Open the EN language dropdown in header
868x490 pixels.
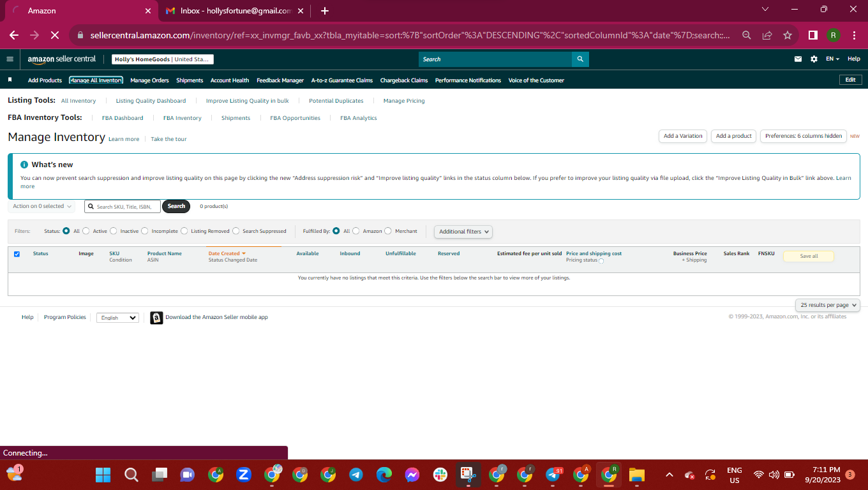point(832,59)
